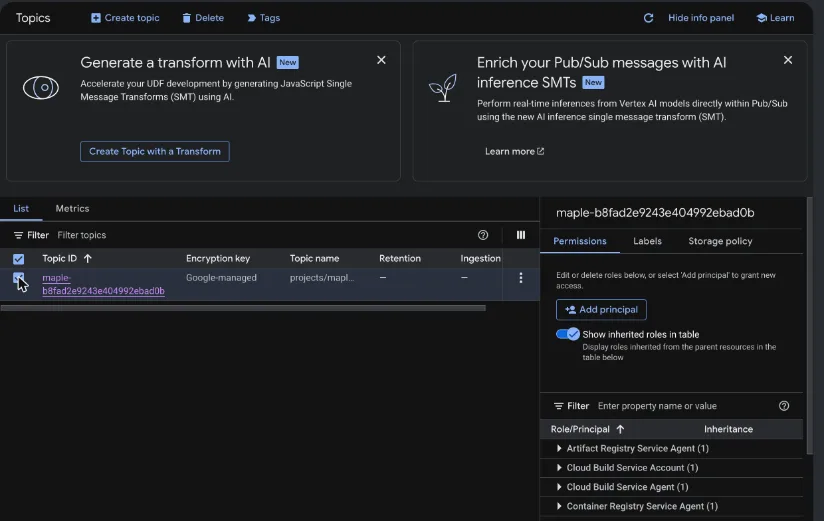The image size is (824, 521).
Task: Expand Artifact Registry Service Agent role
Action: pos(559,448)
